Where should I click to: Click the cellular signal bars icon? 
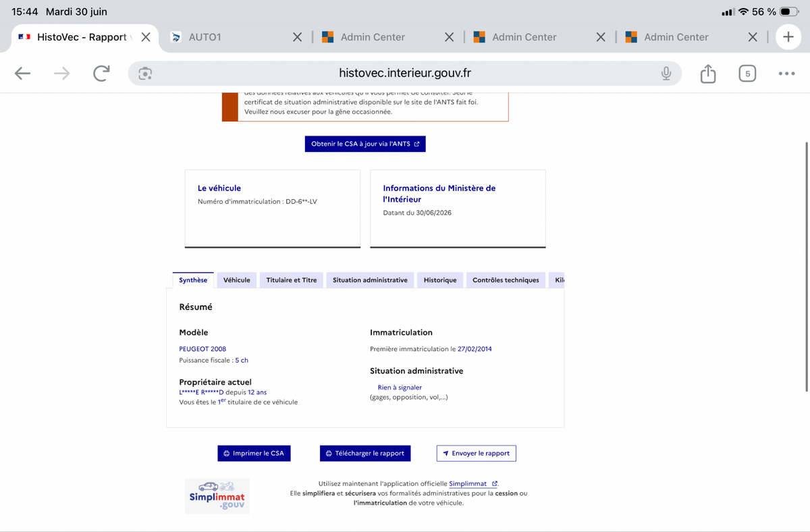728,12
